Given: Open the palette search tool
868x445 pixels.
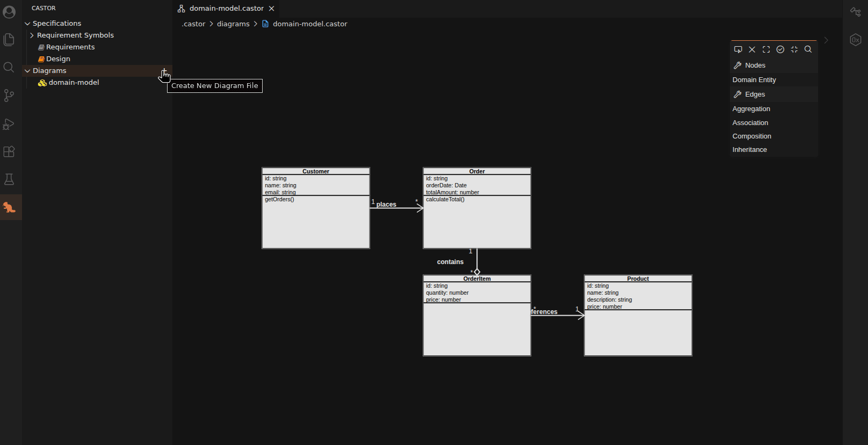Looking at the screenshot, I should pos(808,49).
